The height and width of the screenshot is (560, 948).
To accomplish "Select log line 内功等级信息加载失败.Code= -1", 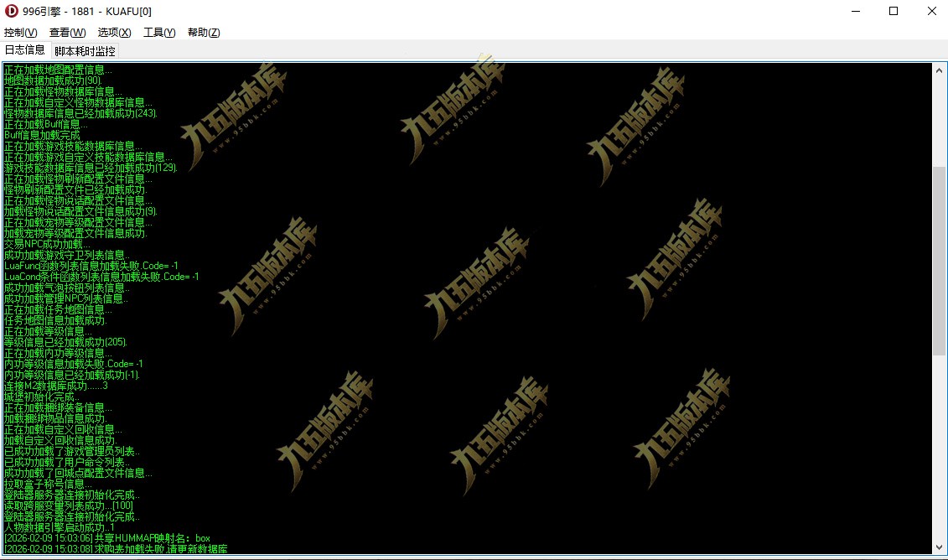I will [x=73, y=364].
